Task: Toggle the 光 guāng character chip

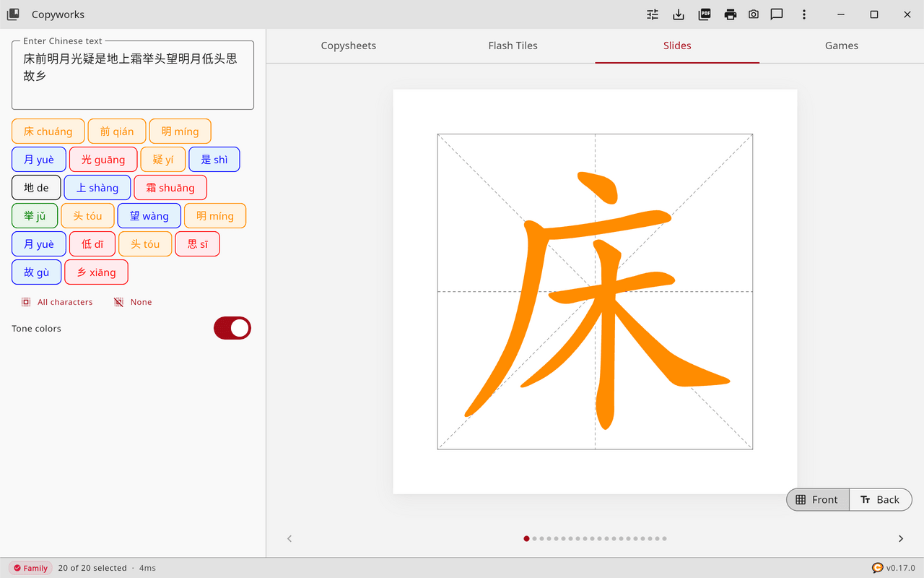Action: point(103,160)
